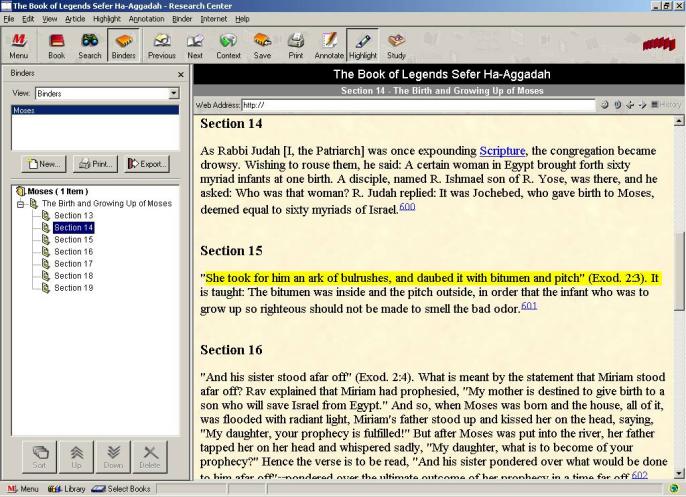Open web History button
The image size is (686, 497).
pyautogui.click(x=666, y=105)
